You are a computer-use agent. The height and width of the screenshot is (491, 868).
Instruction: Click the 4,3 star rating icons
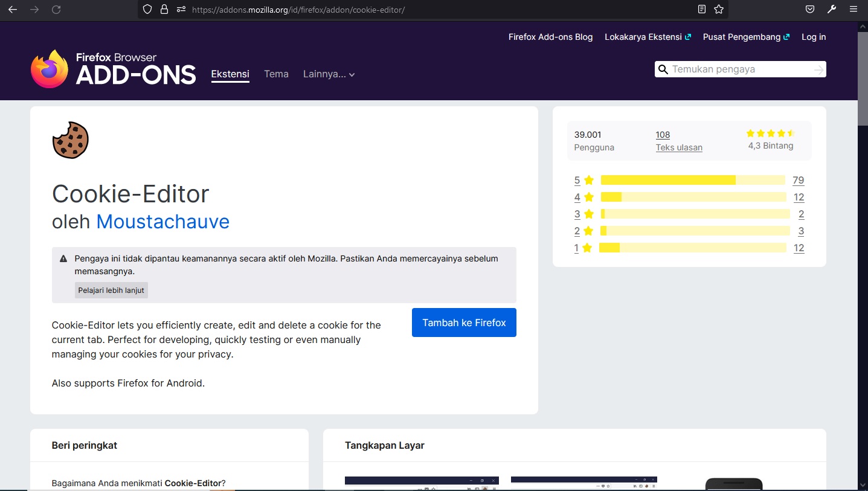coord(771,133)
